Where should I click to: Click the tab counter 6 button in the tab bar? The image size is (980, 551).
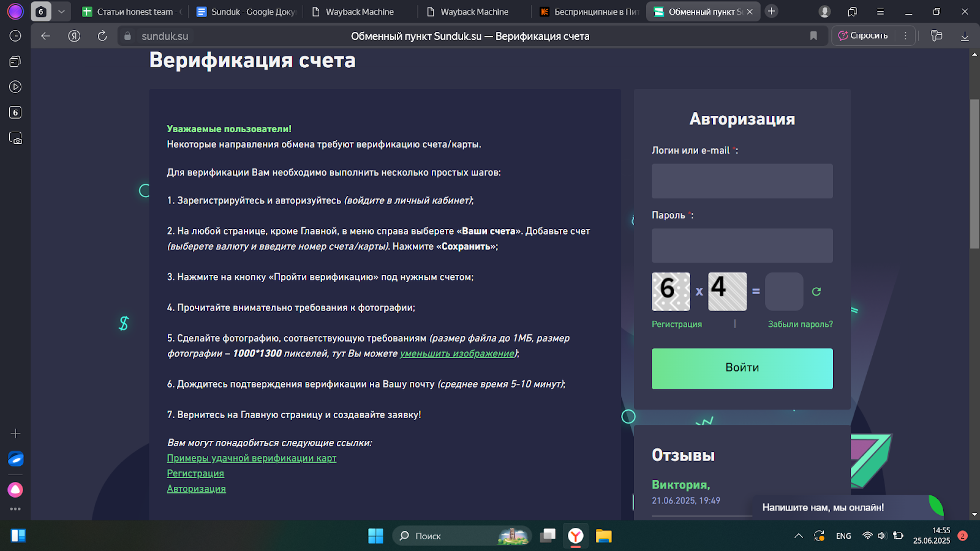[x=41, y=12]
